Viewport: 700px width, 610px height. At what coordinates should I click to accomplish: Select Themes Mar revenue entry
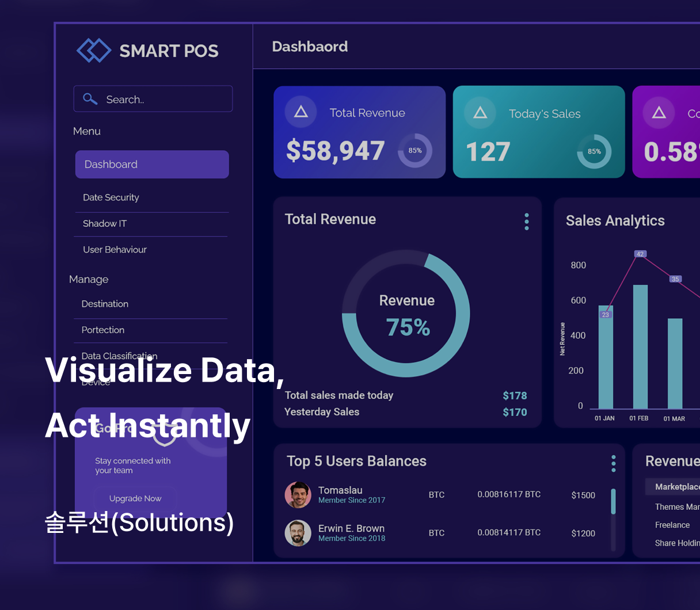677,507
